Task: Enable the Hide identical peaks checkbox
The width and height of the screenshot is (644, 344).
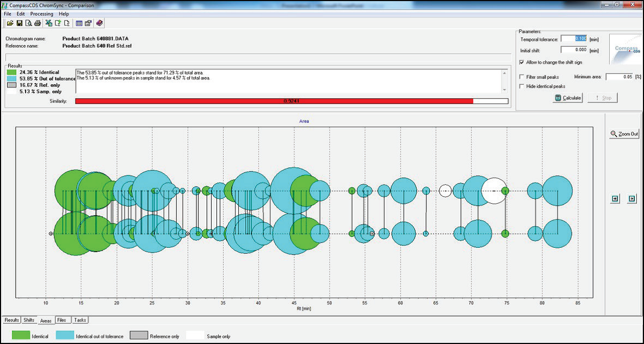Action: [x=522, y=86]
